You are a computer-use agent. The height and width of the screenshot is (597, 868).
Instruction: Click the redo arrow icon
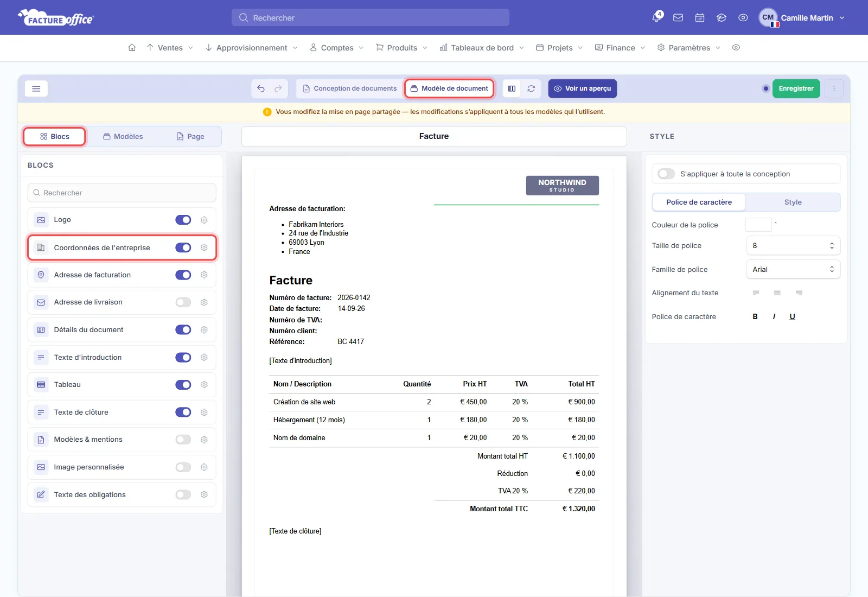278,88
